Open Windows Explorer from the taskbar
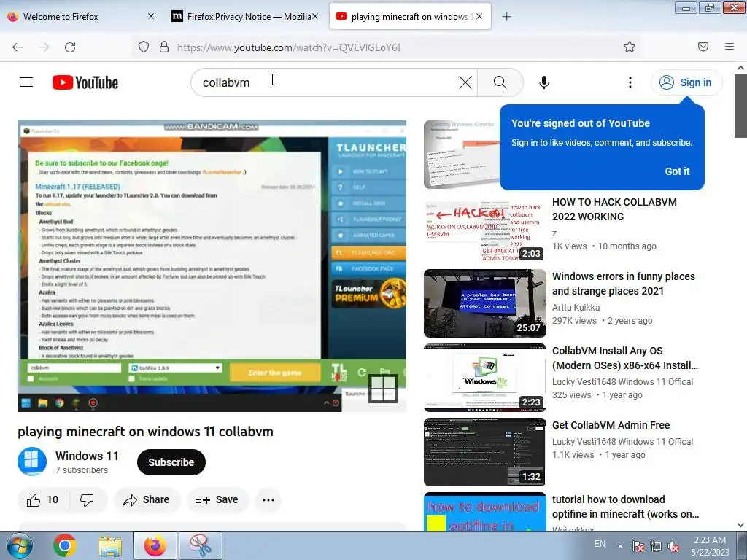This screenshot has height=560, width=747. pos(110,545)
